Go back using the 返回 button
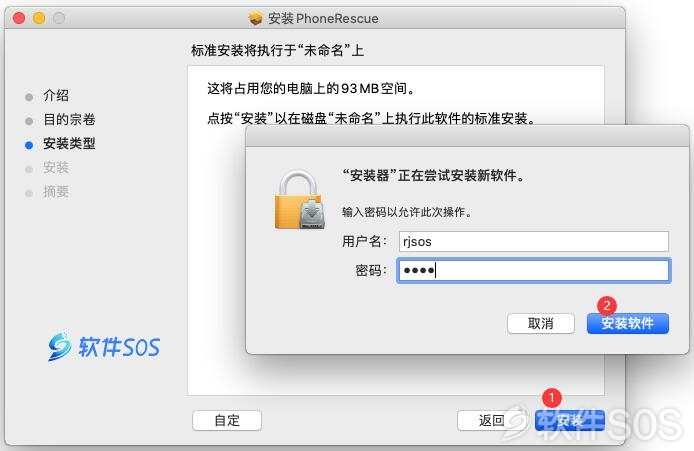 (491, 420)
